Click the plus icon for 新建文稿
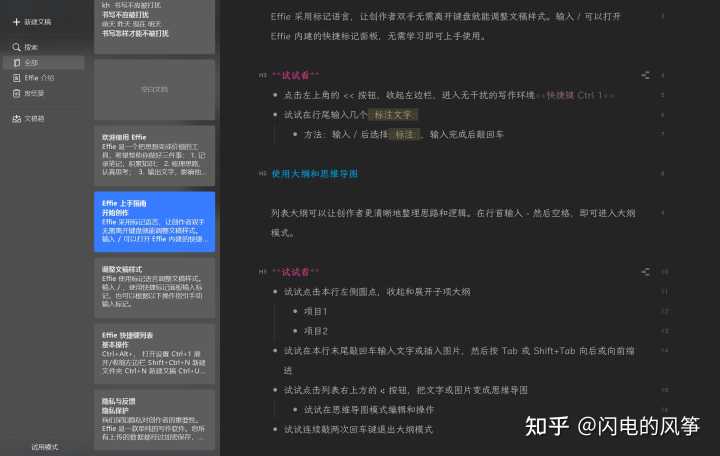The image size is (720, 456). coord(17,22)
